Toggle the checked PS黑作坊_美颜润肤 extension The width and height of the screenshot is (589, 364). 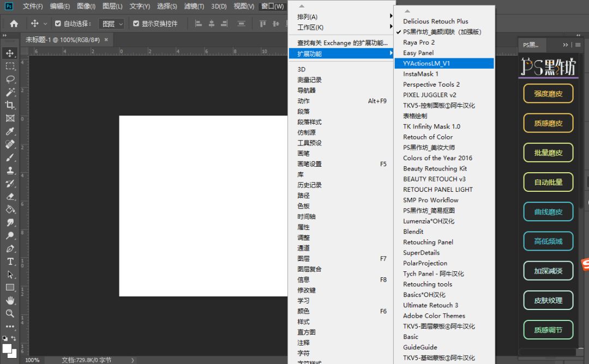point(442,32)
